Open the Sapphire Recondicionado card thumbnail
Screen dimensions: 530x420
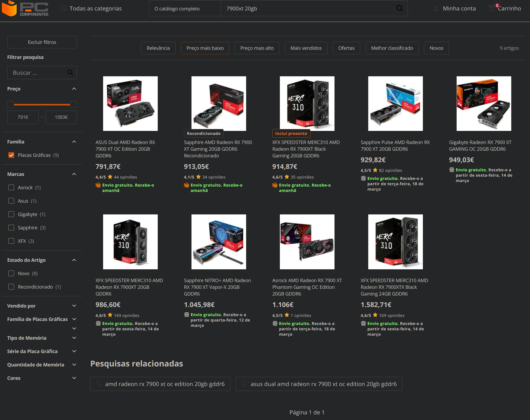(219, 104)
